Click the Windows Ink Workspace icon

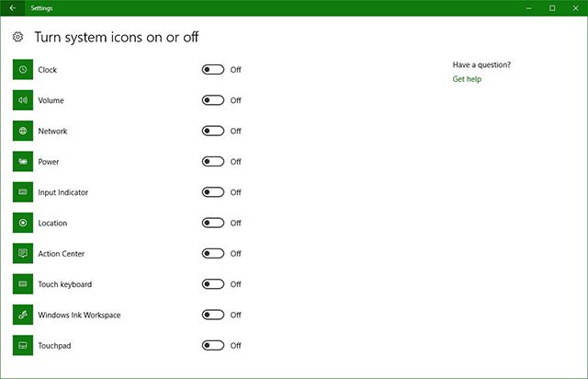(23, 315)
